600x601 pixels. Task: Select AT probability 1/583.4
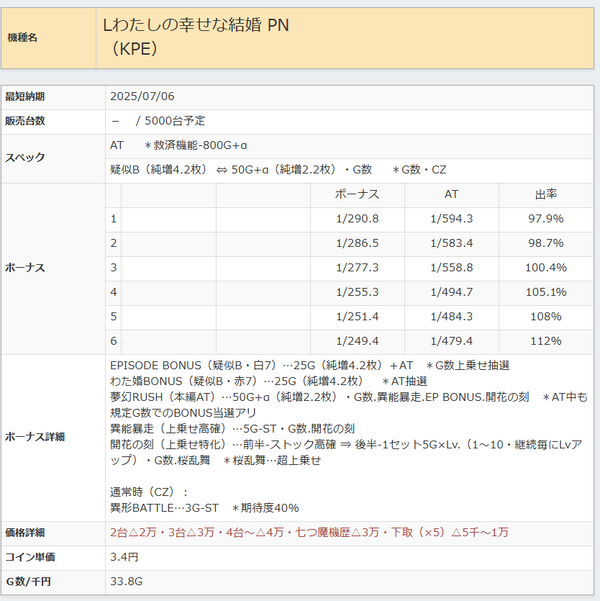pos(452,243)
